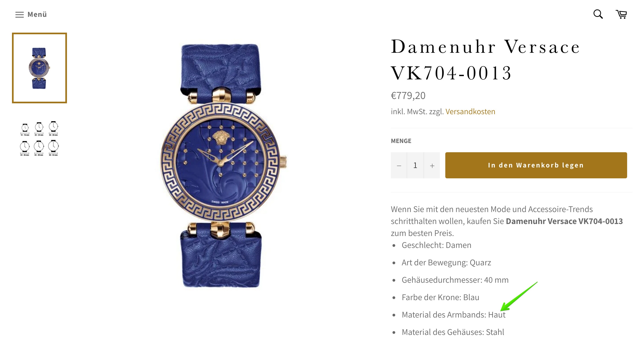Image resolution: width=644 pixels, height=342 pixels.
Task: Click the Damenuhr Versace VK704-0013 title
Action: click(x=486, y=60)
